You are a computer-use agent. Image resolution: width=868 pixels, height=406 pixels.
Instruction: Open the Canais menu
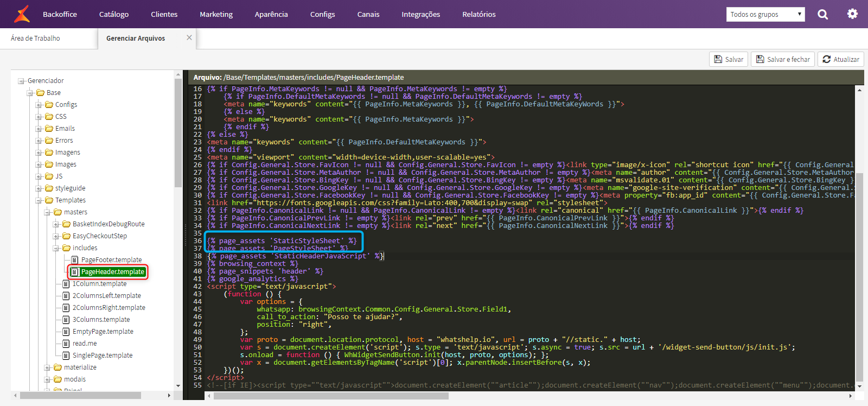pyautogui.click(x=368, y=14)
